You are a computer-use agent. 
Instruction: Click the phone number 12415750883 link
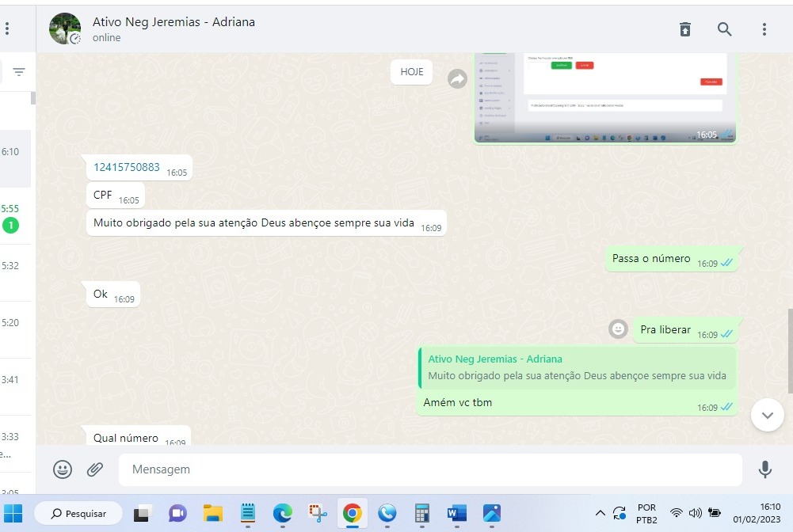pos(127,167)
